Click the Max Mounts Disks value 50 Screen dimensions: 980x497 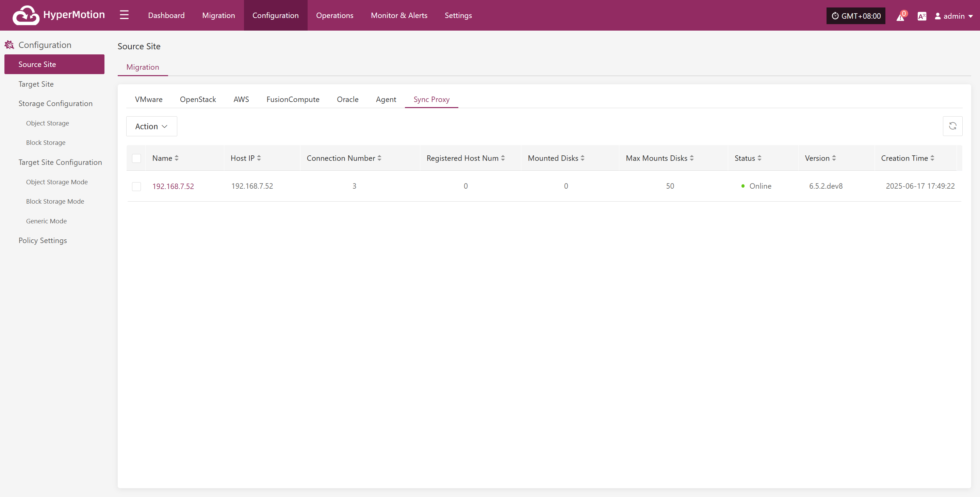670,186
